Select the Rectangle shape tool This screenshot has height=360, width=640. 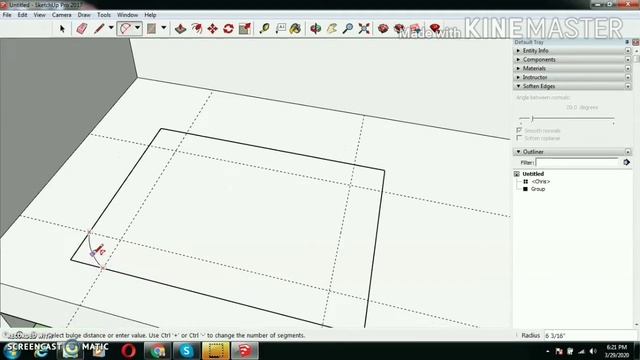tap(151, 29)
